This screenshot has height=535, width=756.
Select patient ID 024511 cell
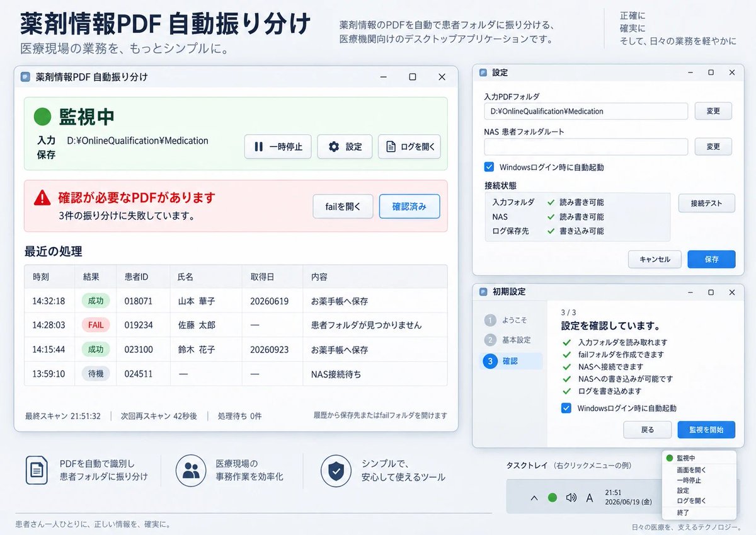(x=139, y=374)
